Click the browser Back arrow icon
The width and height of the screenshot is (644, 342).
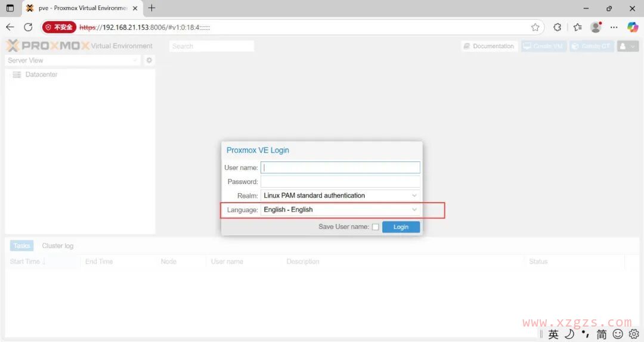[10, 27]
